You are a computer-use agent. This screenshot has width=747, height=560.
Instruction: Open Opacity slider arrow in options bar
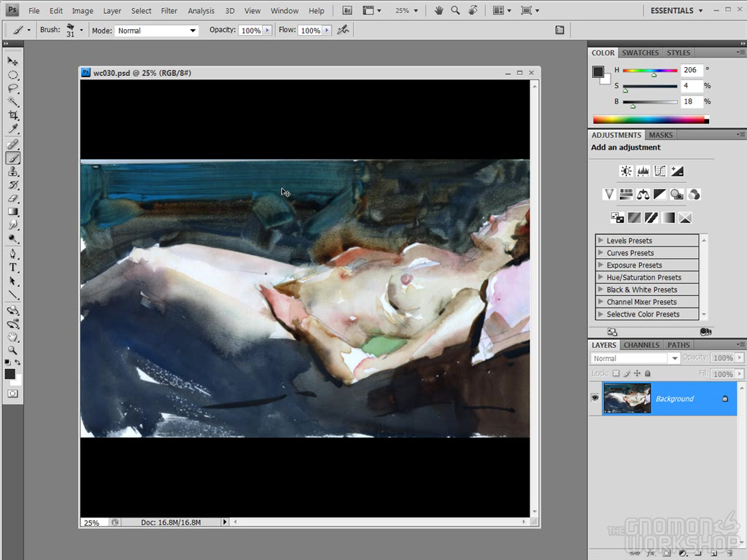click(x=267, y=30)
